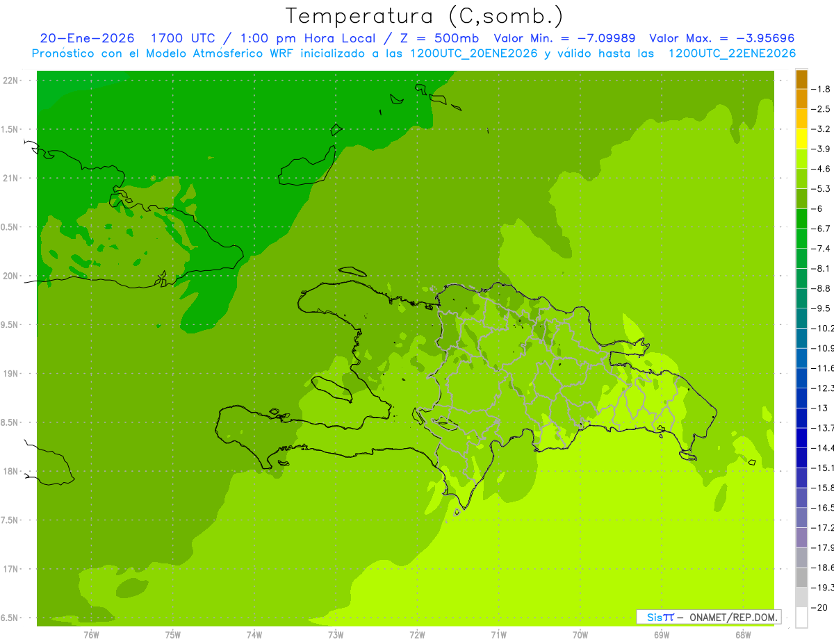Select the date text '20-Ene-2026'
Screen dimensions: 834x644
[87, 38]
